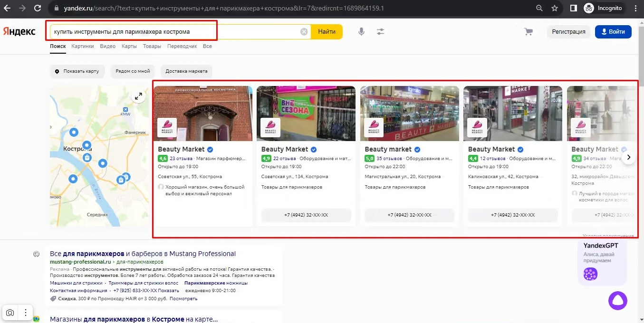The image size is (644, 323).
Task: Click the Доставка маркета filter
Action: pyautogui.click(x=186, y=71)
